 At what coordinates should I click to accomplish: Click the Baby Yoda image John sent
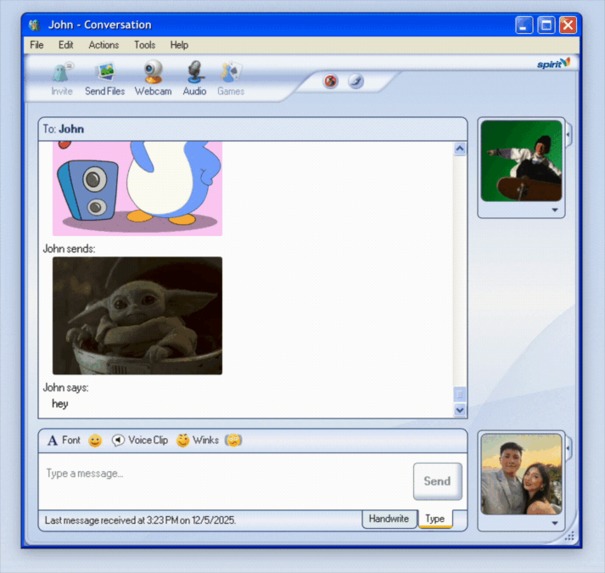click(x=137, y=316)
